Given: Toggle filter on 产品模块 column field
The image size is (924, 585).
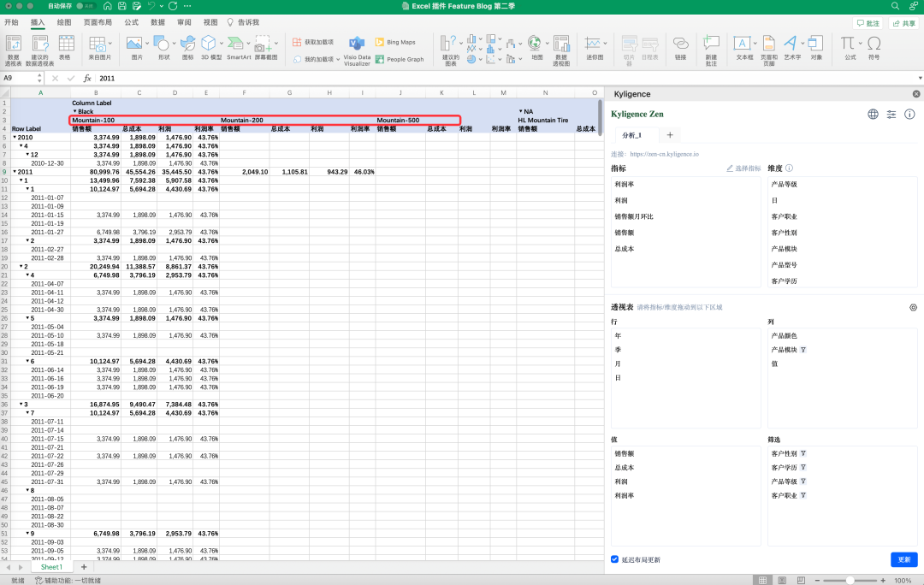Looking at the screenshot, I should point(803,350).
